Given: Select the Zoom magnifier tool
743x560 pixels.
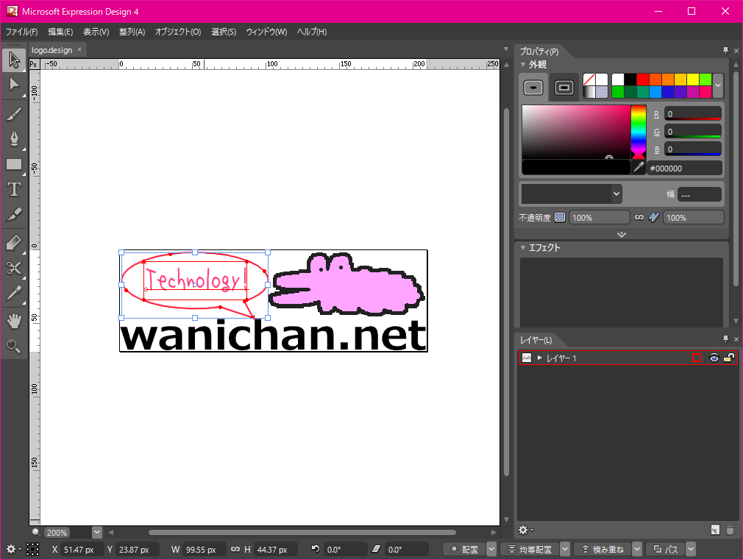Looking at the screenshot, I should pos(14,347).
